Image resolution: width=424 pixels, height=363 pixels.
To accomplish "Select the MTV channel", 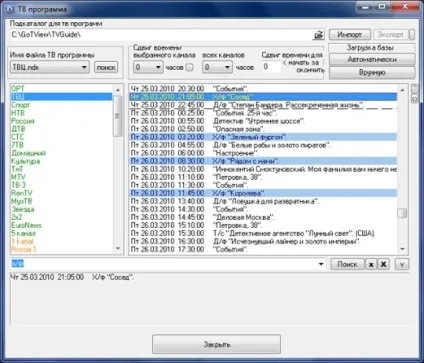I will [62, 177].
